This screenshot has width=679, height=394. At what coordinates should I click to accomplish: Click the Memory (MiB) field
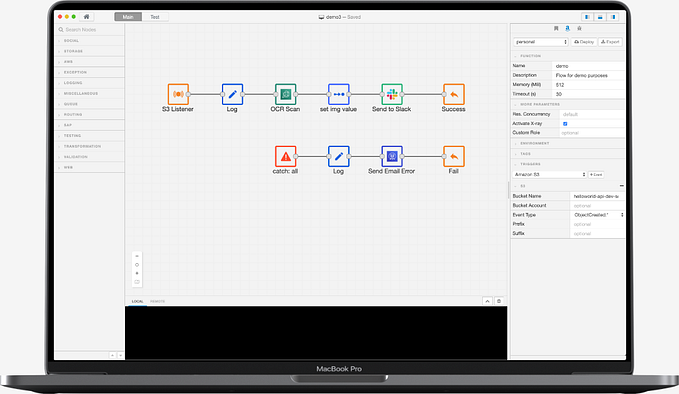(x=588, y=85)
